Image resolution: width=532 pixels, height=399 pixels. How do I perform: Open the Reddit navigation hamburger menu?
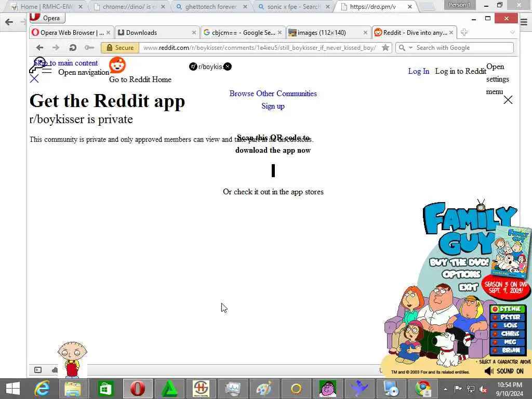click(x=47, y=71)
